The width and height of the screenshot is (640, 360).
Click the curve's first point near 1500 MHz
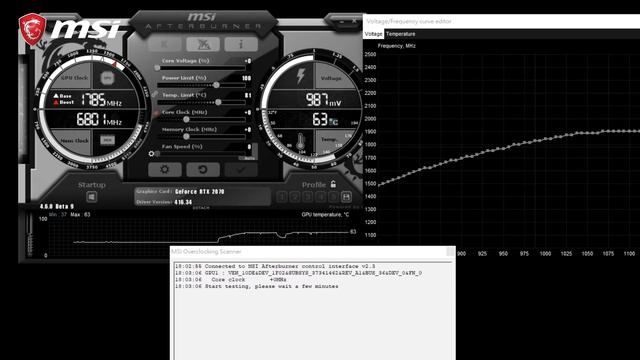[379, 185]
